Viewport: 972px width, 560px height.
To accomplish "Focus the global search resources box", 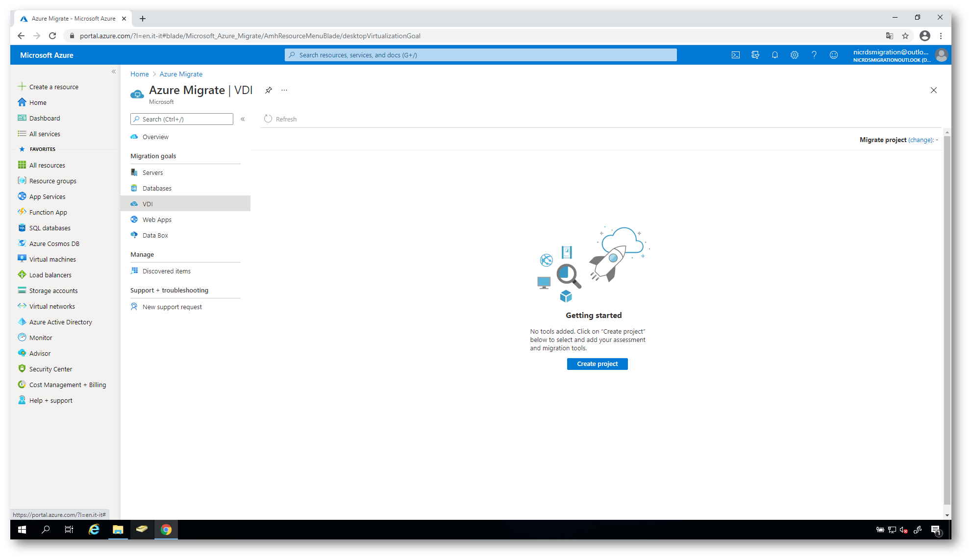I will tap(480, 55).
